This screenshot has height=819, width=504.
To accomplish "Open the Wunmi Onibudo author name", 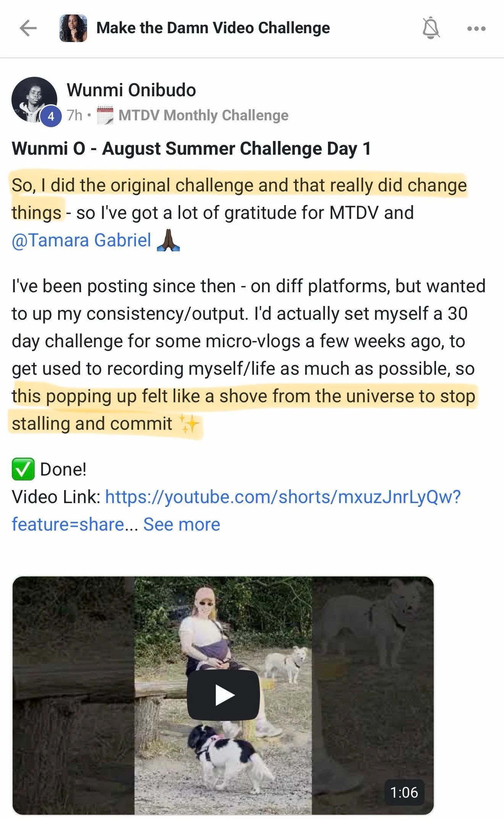I will click(131, 90).
